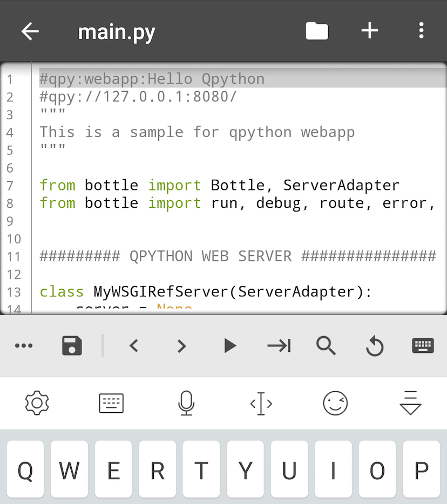This screenshot has height=504, width=447.
Task: Open keyboard settings gear
Action: [36, 403]
